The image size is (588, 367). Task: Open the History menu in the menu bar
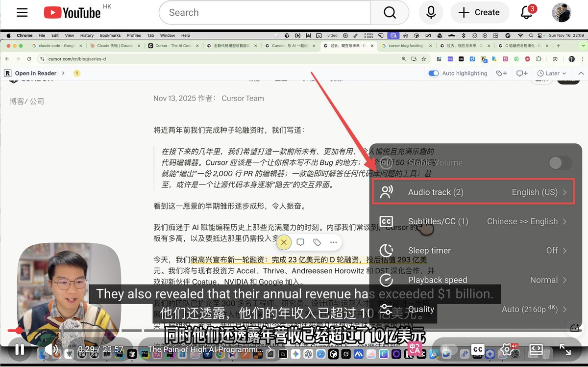click(x=87, y=35)
